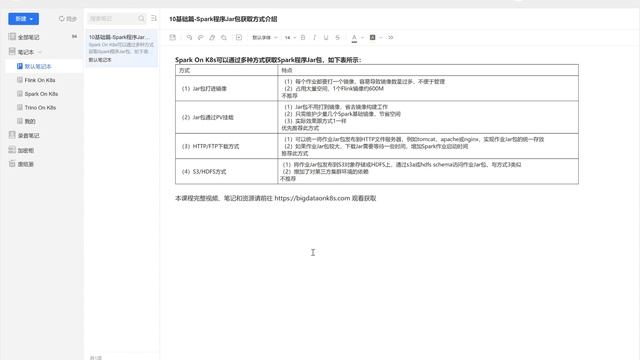Click the undo arrow icon
The image size is (640, 360).
(189, 38)
